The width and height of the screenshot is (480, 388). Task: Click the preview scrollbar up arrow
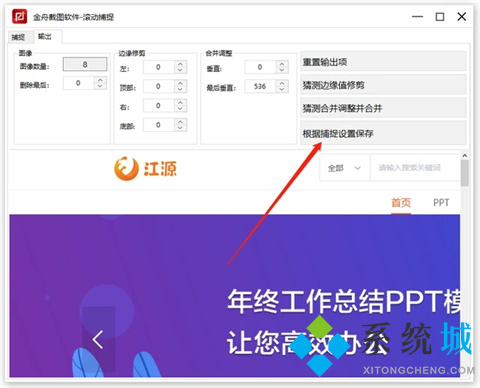click(465, 156)
